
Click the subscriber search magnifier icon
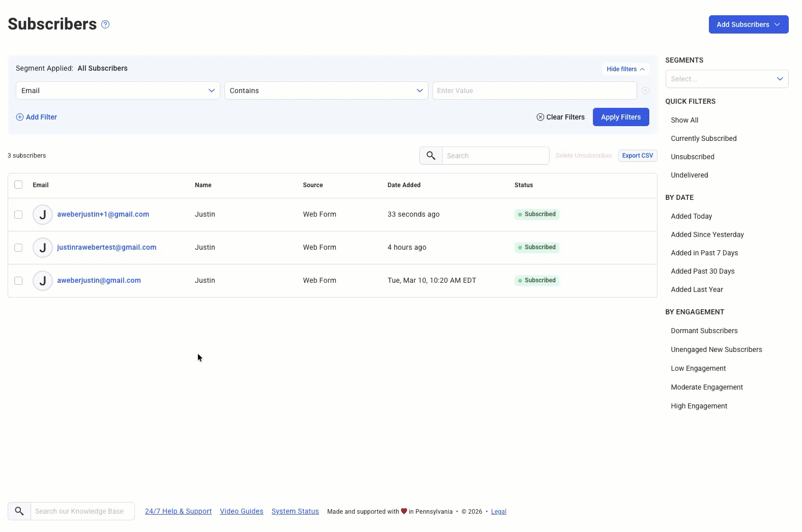coord(431,156)
